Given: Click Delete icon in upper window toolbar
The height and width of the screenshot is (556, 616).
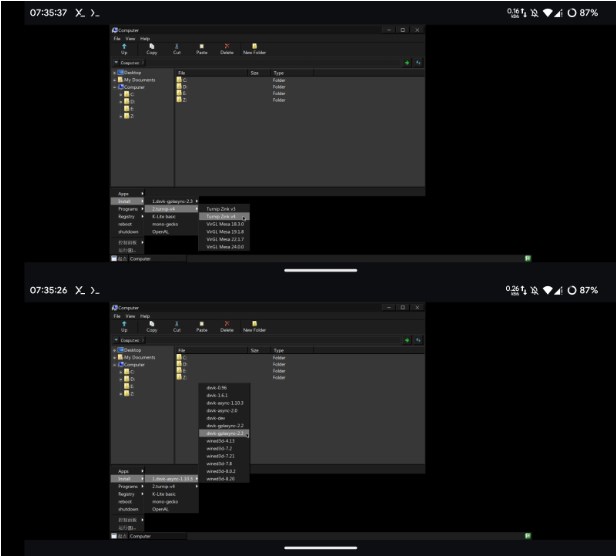Looking at the screenshot, I should (x=227, y=46).
